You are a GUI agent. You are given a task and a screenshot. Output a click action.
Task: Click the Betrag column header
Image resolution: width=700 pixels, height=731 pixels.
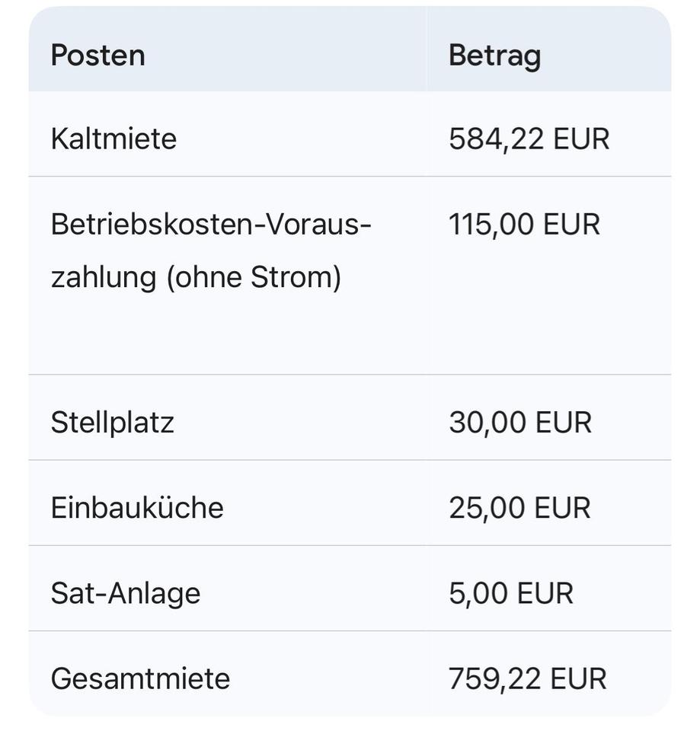(494, 56)
